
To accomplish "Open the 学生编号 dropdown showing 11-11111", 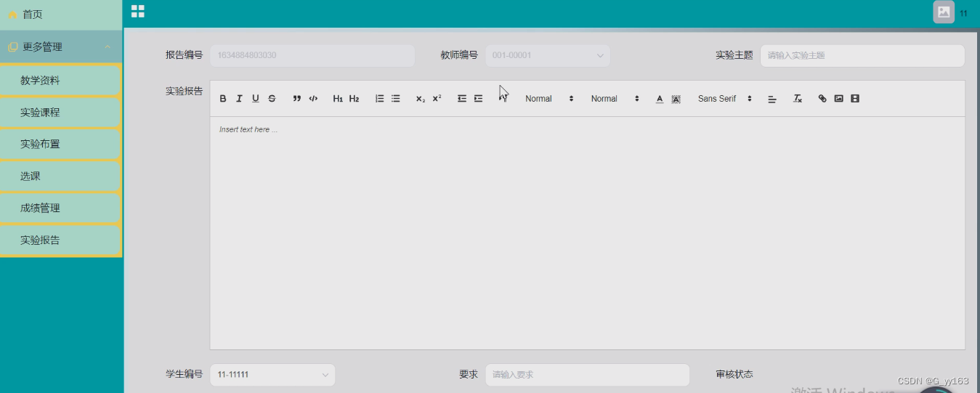I will [x=272, y=375].
